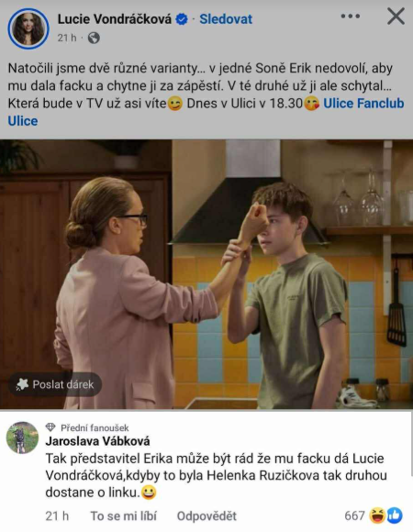Screen dimensions: 413x532
Task: Open the Ulice Fanclub link
Action: (363, 104)
